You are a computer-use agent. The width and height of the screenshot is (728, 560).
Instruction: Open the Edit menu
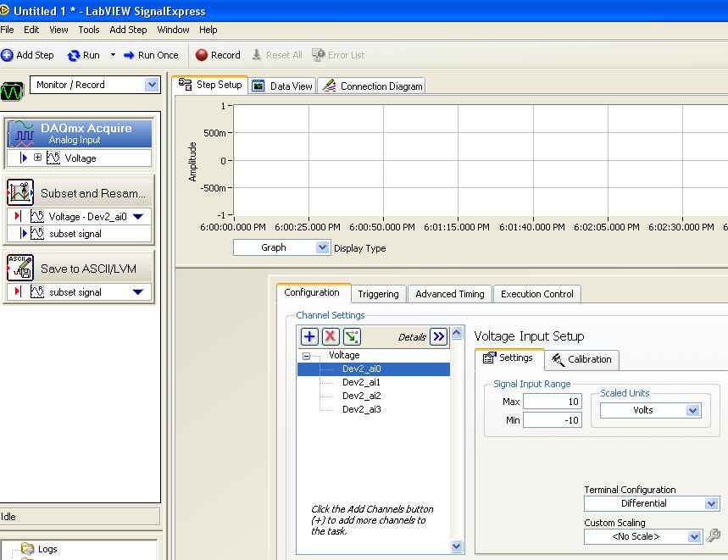point(31,30)
